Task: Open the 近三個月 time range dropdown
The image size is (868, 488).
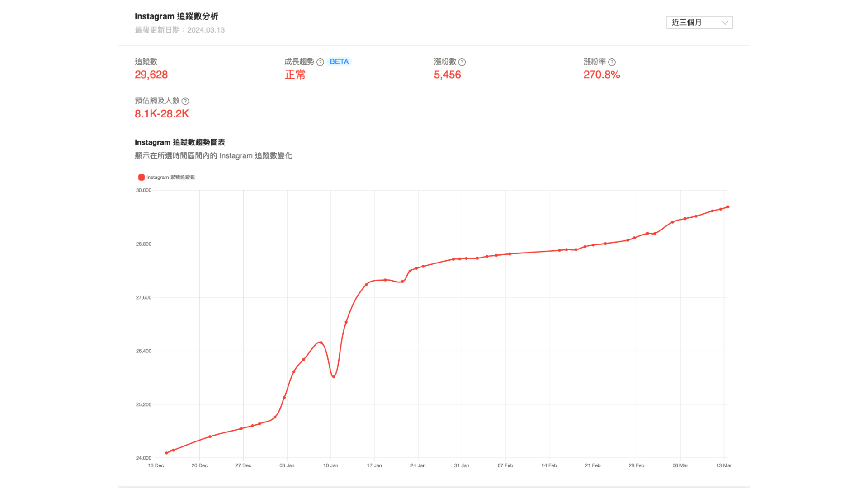Action: (x=699, y=23)
